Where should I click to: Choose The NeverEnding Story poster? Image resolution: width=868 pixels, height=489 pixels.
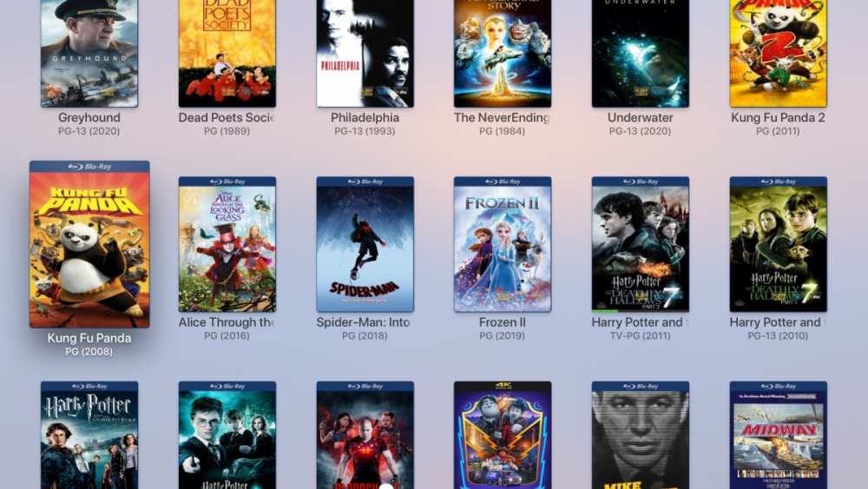click(x=502, y=53)
